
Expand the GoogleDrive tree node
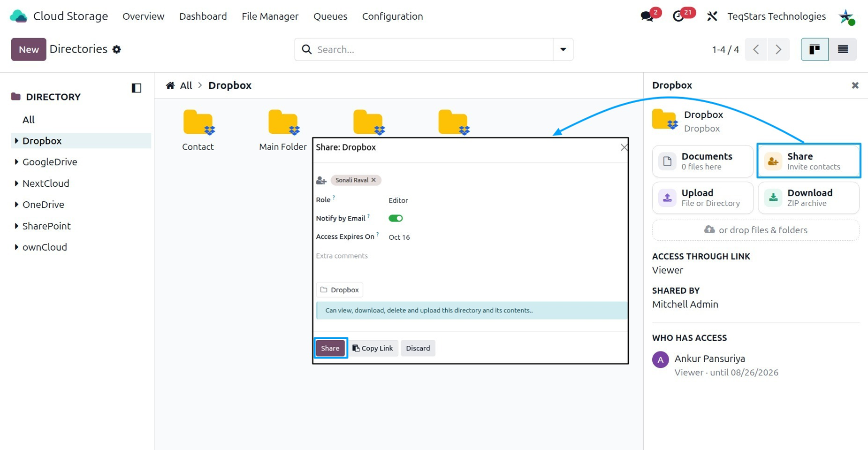coord(16,162)
